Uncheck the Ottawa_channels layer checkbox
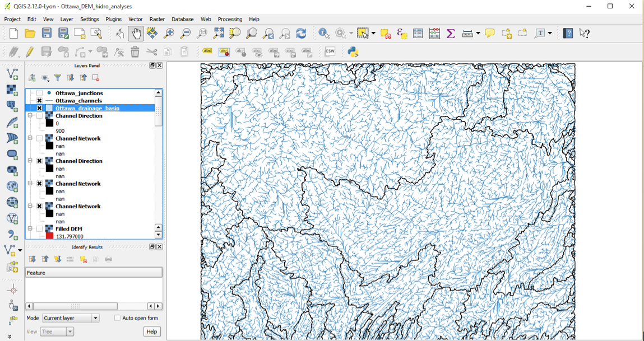The width and height of the screenshot is (644, 341). click(40, 101)
